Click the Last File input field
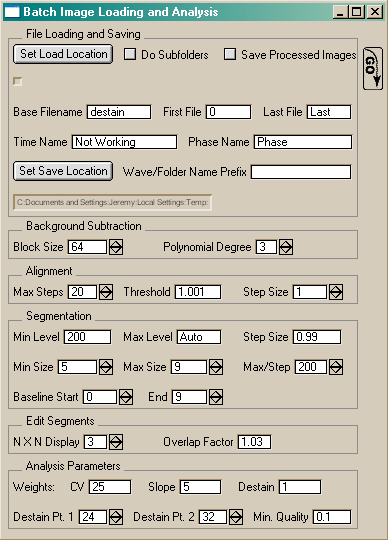388x540 pixels. click(x=329, y=112)
